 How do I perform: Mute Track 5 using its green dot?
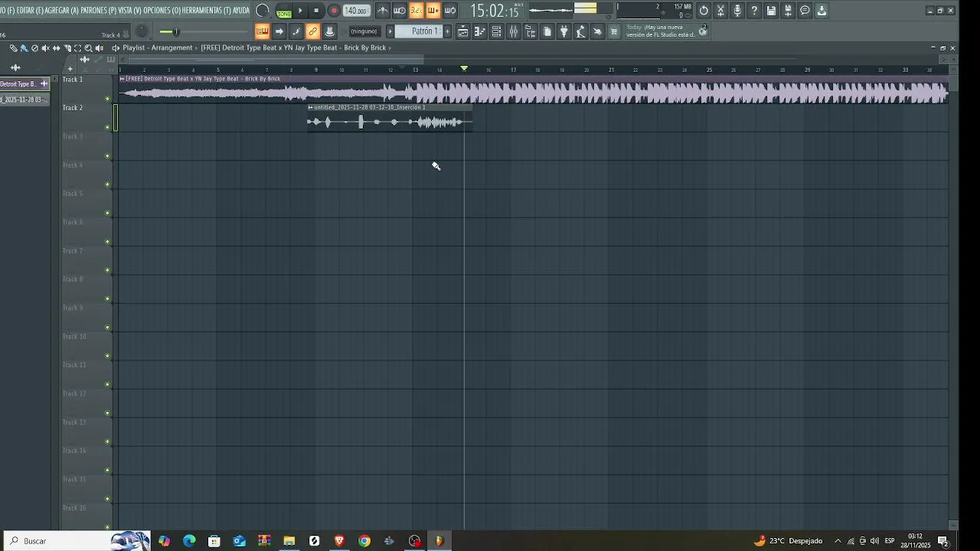coord(107,213)
